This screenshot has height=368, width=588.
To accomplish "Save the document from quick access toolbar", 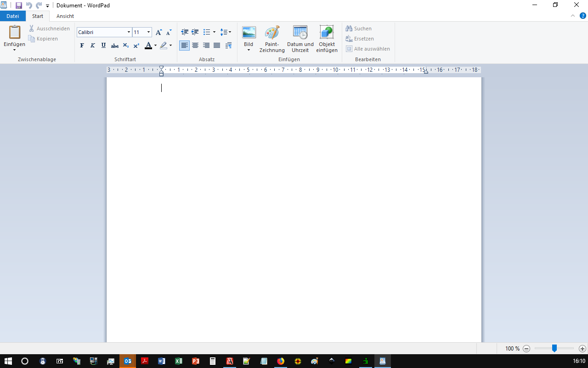I will [19, 6].
